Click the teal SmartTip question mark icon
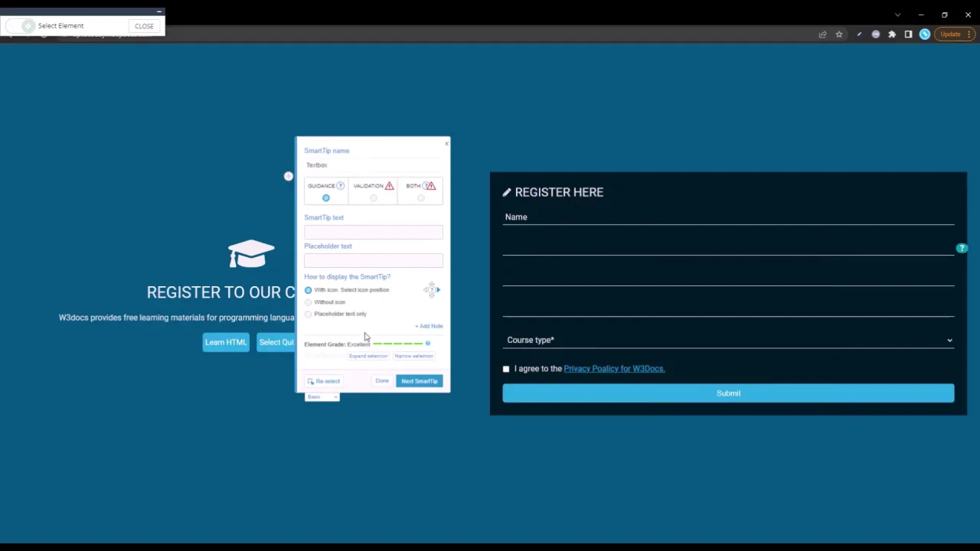The width and height of the screenshot is (980, 551). coord(962,248)
